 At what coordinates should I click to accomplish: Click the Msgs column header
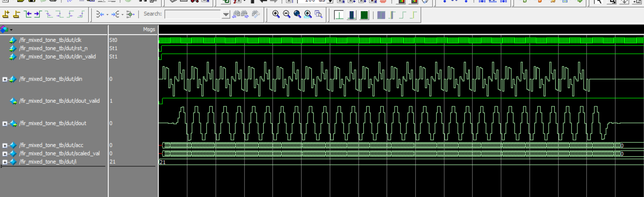[149, 29]
